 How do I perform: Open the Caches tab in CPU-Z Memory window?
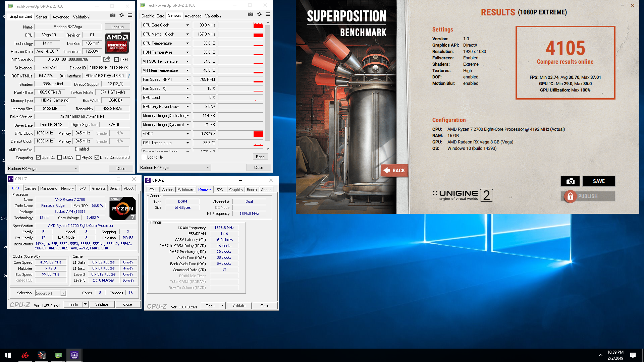[167, 190]
